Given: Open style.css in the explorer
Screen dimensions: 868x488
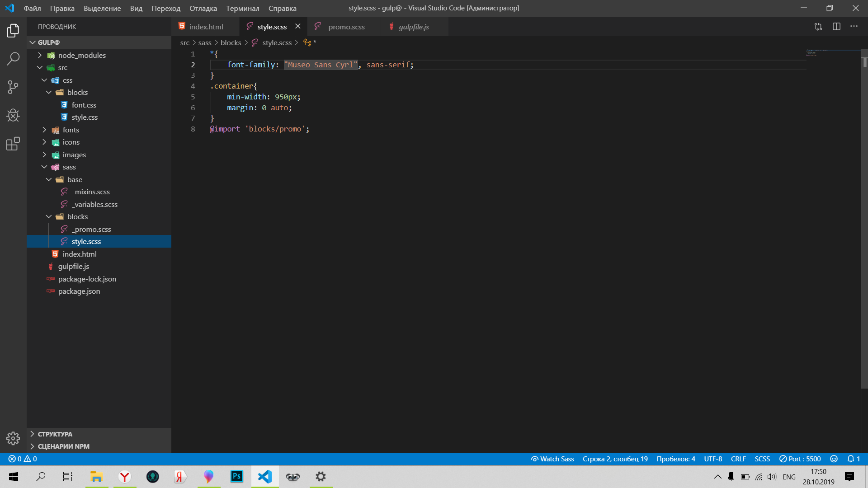Looking at the screenshot, I should [x=99, y=117].
